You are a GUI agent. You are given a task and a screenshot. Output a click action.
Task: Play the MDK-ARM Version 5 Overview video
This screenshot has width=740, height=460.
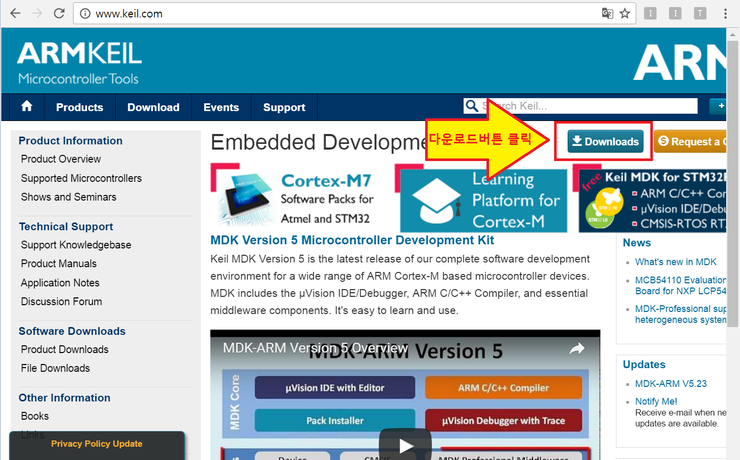click(404, 446)
